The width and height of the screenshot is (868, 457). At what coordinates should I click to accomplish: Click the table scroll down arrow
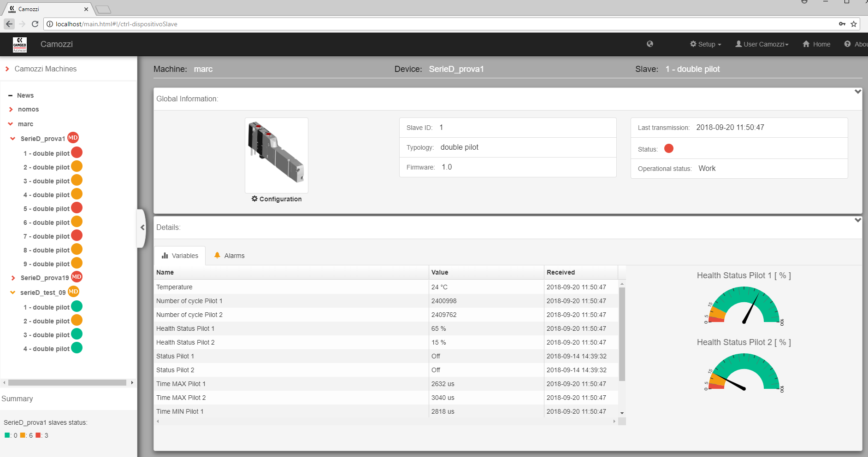[622, 413]
